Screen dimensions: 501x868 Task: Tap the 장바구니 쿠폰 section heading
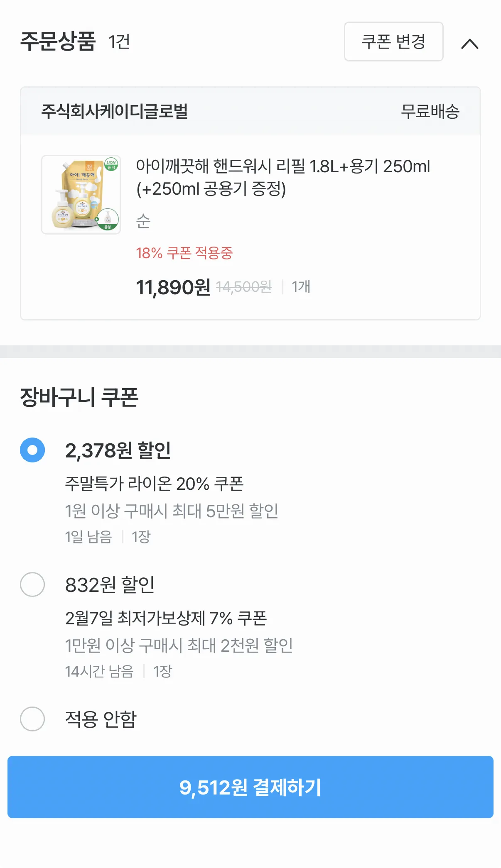pos(79,397)
